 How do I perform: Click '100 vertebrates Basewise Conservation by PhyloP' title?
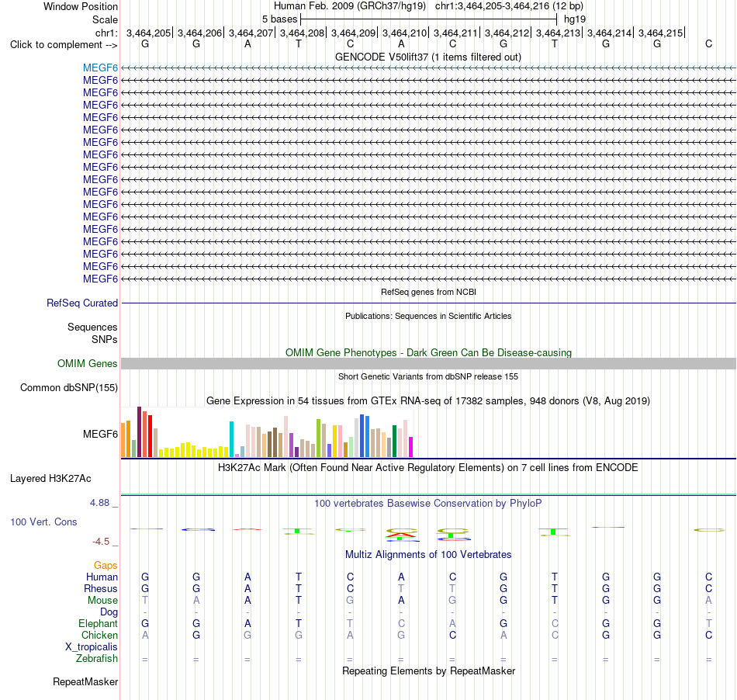pyautogui.click(x=428, y=504)
